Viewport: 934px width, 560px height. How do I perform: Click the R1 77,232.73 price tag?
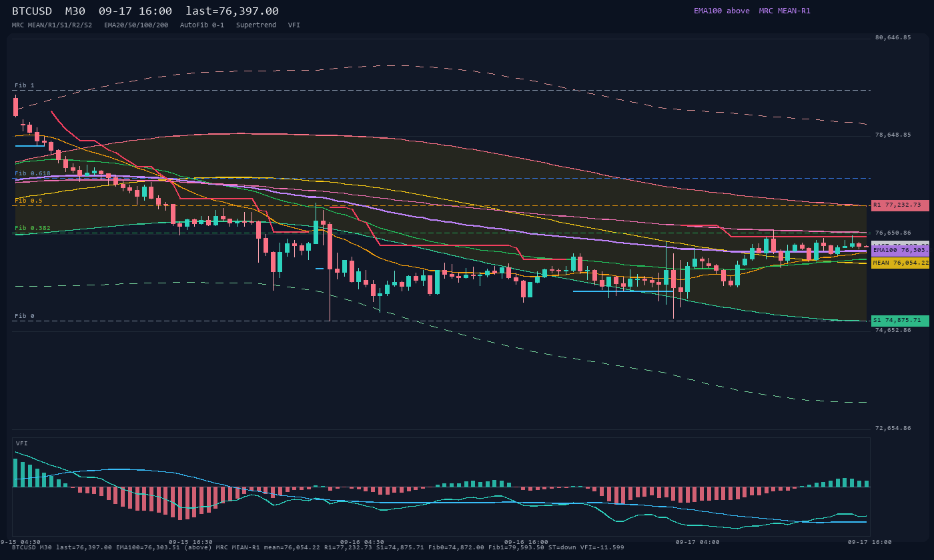[x=900, y=205]
